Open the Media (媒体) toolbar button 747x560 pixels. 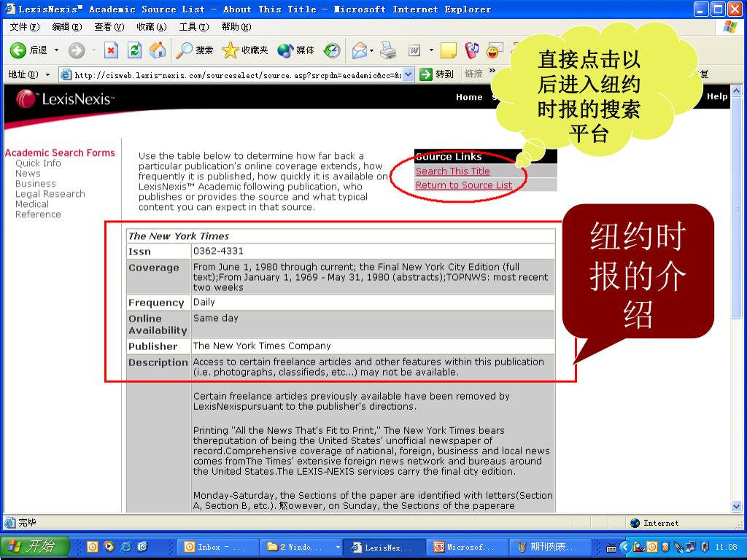click(295, 50)
